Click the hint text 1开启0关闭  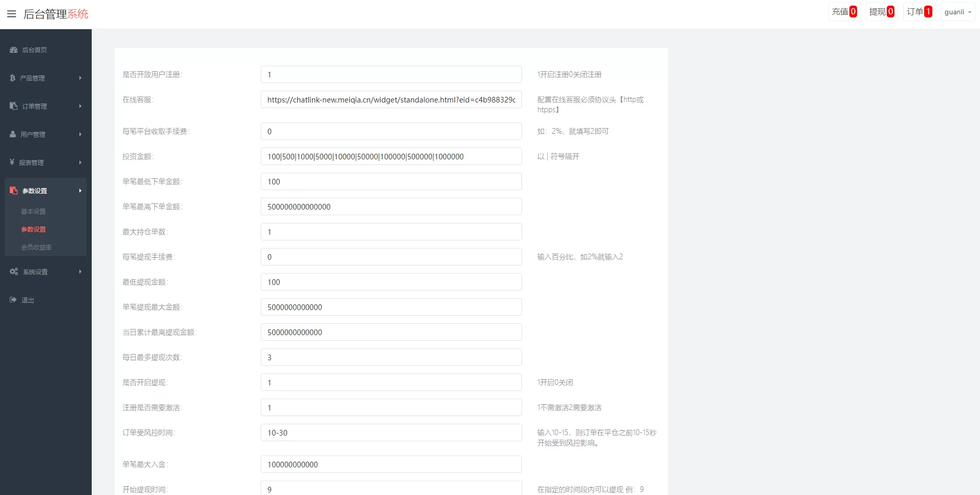(x=555, y=382)
